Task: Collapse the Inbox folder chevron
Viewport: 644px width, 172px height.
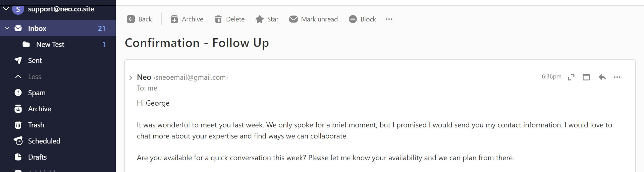Action: [x=7, y=28]
